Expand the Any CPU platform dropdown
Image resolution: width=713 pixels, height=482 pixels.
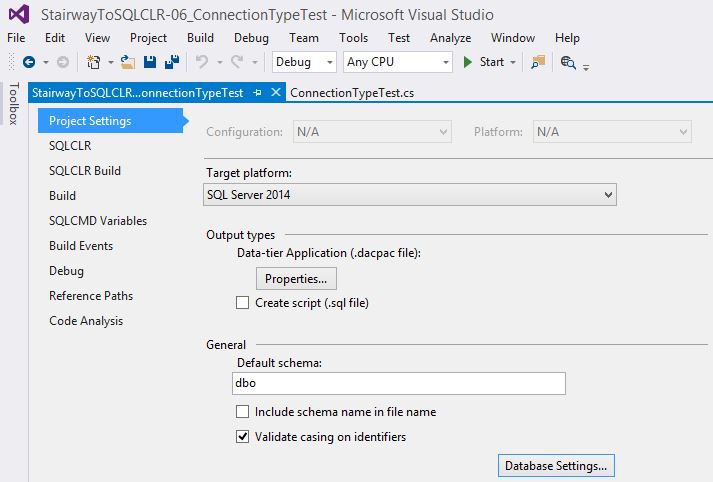[397, 62]
